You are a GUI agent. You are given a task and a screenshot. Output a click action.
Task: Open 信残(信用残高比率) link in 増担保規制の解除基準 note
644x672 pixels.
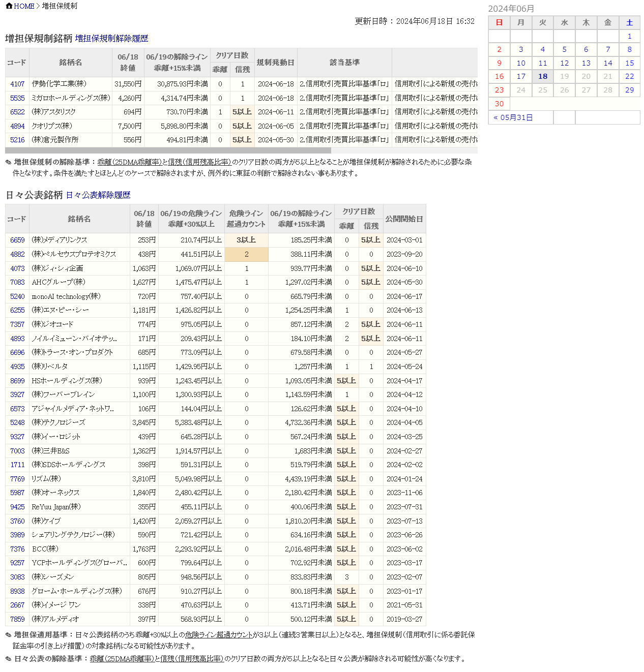point(200,162)
